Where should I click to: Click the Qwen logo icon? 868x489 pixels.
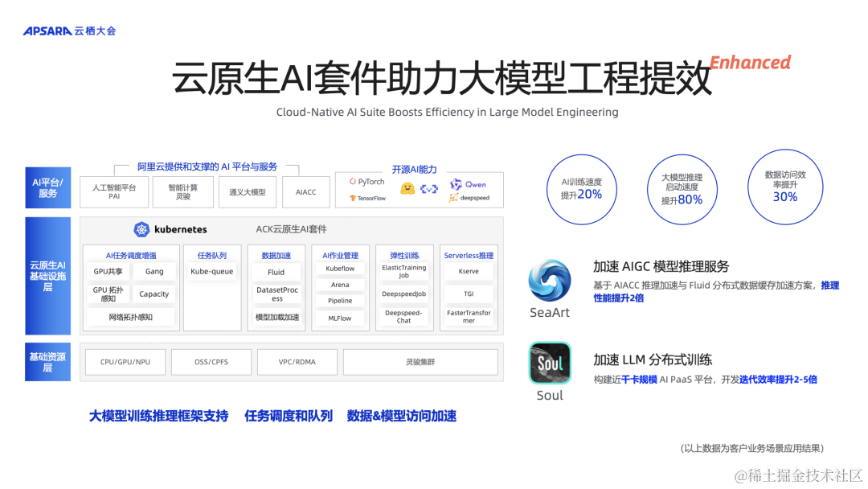[456, 184]
